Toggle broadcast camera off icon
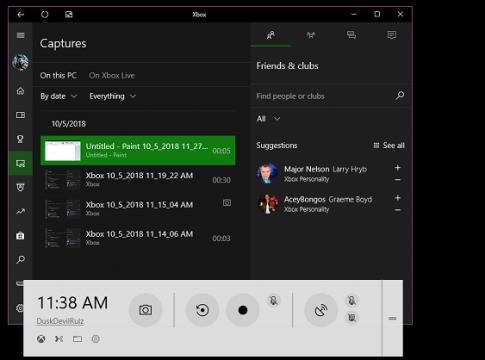The image size is (485, 360). pos(352,317)
